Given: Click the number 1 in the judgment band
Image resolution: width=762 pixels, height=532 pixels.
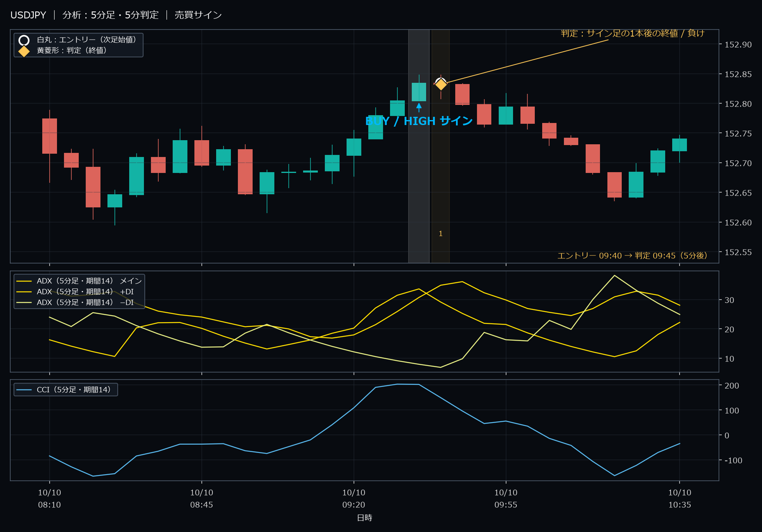Looking at the screenshot, I should tap(440, 234).
